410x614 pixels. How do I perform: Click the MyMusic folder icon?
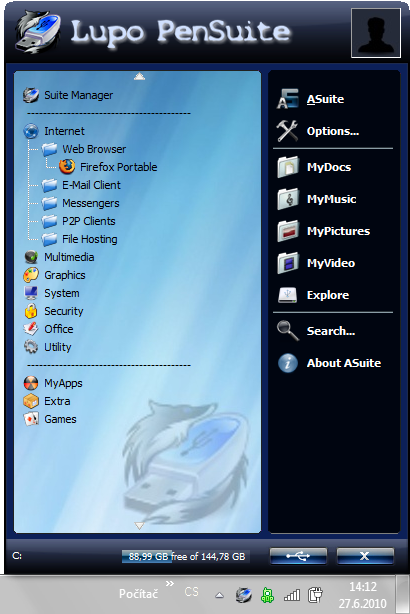(x=288, y=199)
